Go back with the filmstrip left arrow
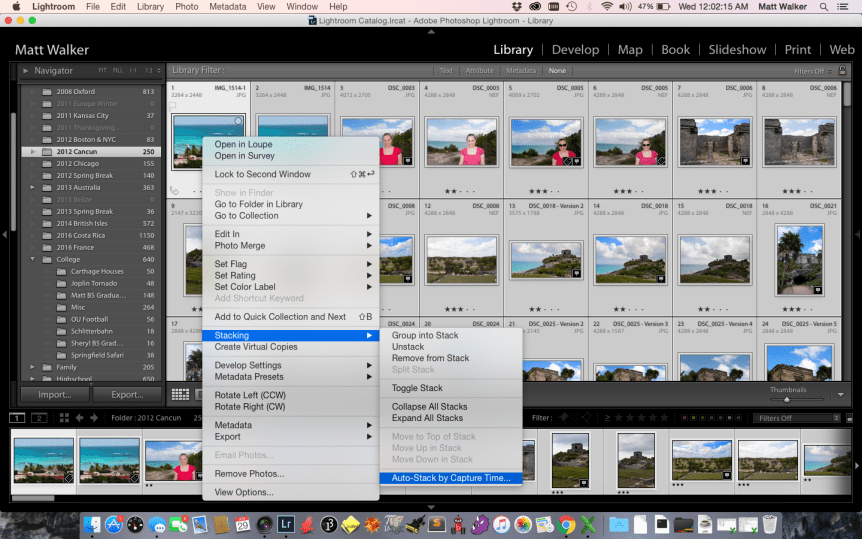The image size is (862, 539). pos(79,418)
